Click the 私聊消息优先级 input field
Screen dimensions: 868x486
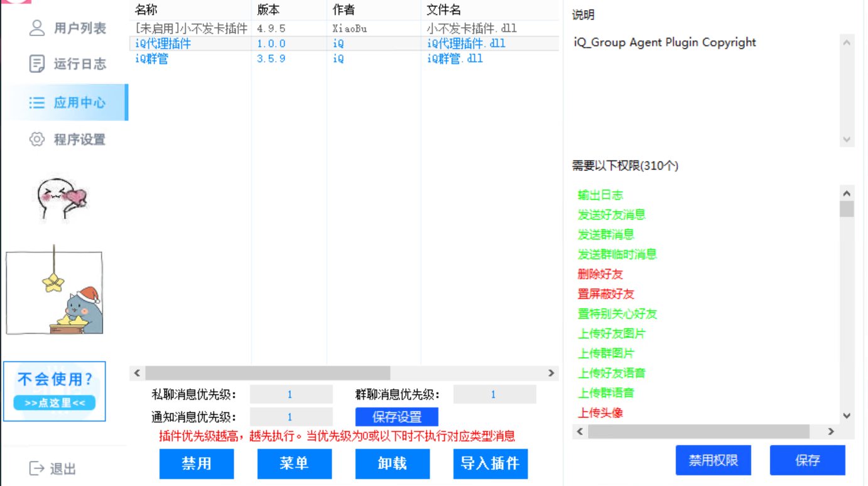click(291, 395)
